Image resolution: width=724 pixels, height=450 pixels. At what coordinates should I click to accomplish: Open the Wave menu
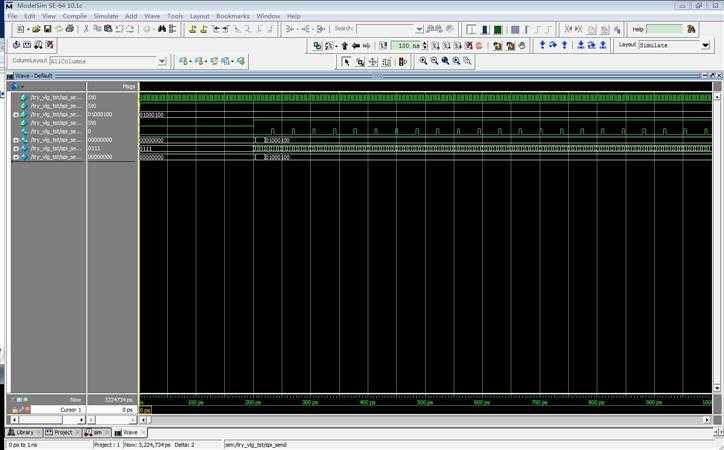[152, 16]
